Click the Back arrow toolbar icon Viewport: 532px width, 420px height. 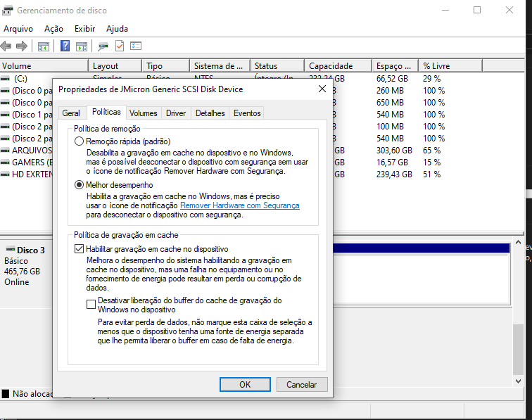point(6,46)
